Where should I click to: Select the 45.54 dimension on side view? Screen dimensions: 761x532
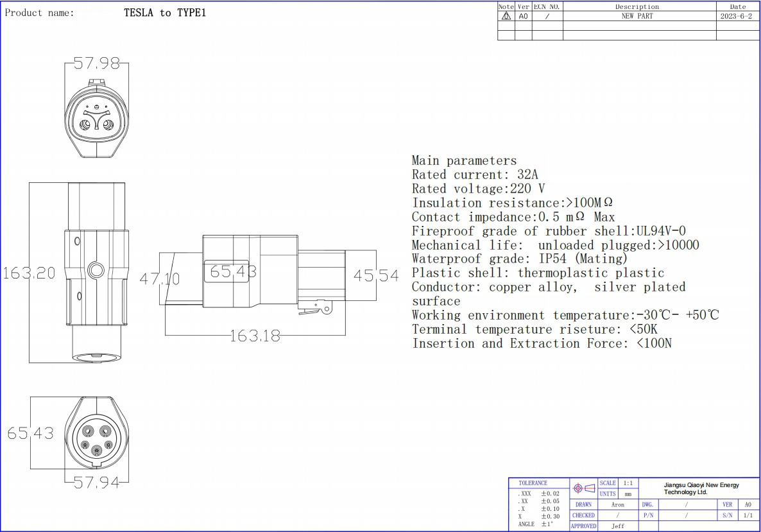pyautogui.click(x=376, y=275)
